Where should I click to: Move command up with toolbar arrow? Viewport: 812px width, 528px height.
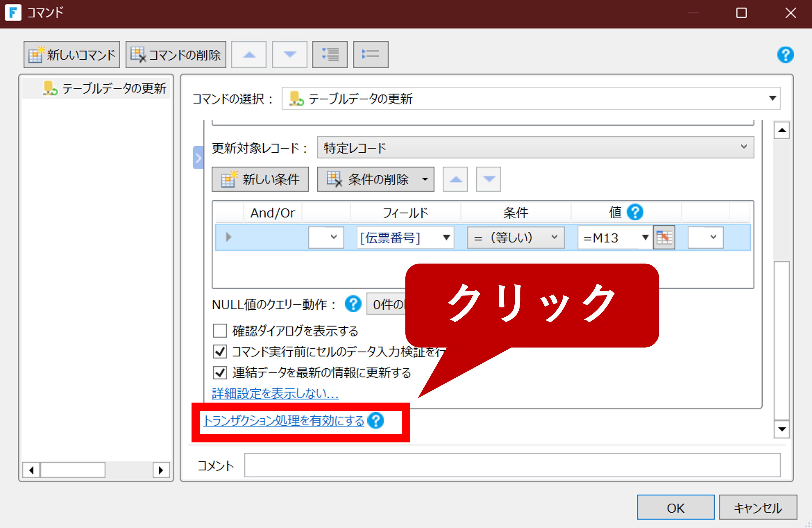tap(249, 55)
